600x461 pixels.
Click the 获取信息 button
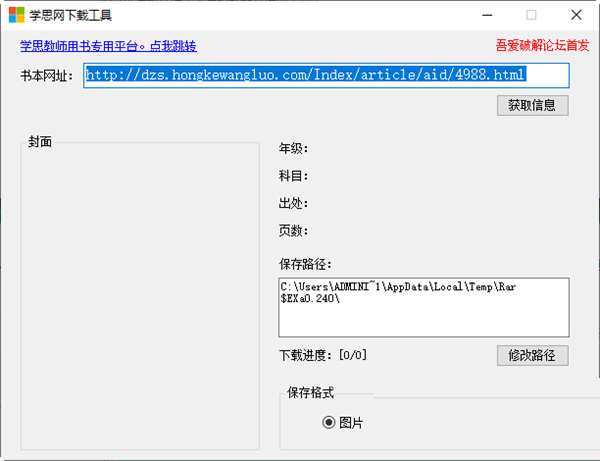coord(532,105)
